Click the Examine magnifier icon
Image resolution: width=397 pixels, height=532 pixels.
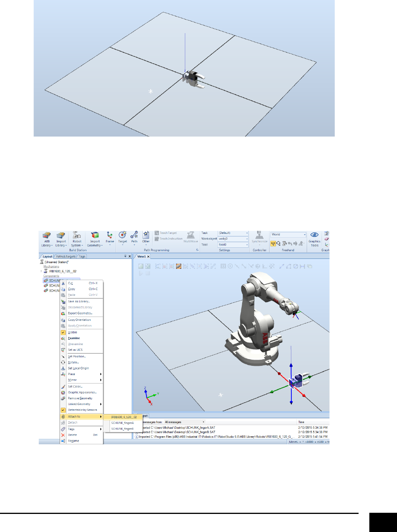pos(63,339)
